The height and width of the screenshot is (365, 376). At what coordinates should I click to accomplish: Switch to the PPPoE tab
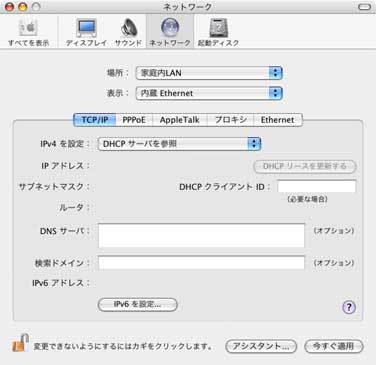click(x=134, y=120)
